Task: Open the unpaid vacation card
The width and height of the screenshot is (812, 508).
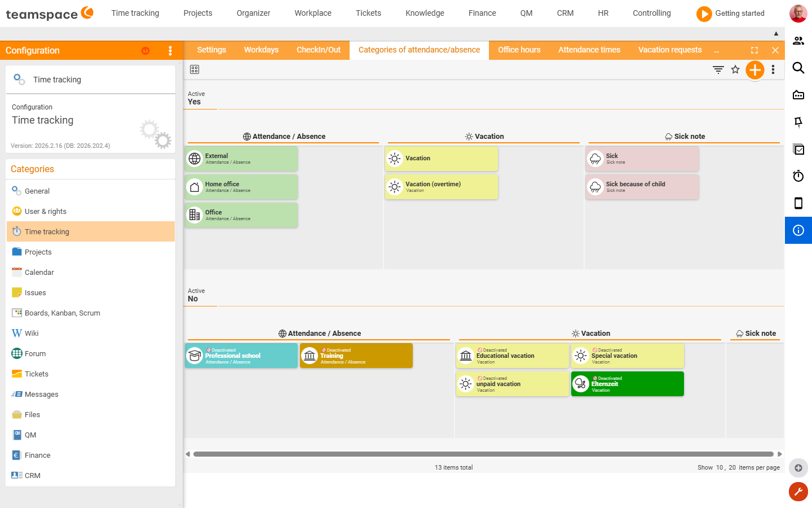Action: click(513, 384)
